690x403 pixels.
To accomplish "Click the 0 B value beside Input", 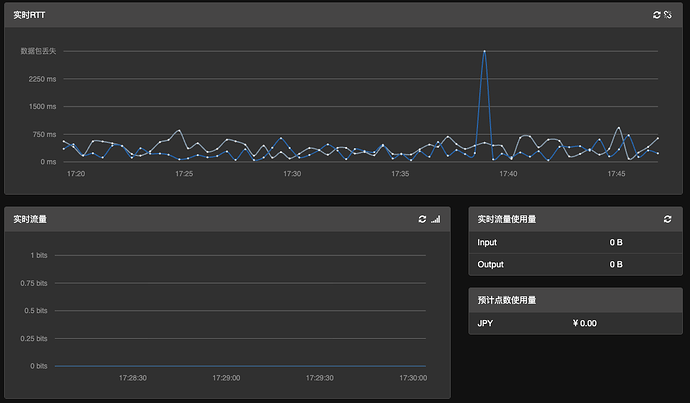I will coord(616,242).
